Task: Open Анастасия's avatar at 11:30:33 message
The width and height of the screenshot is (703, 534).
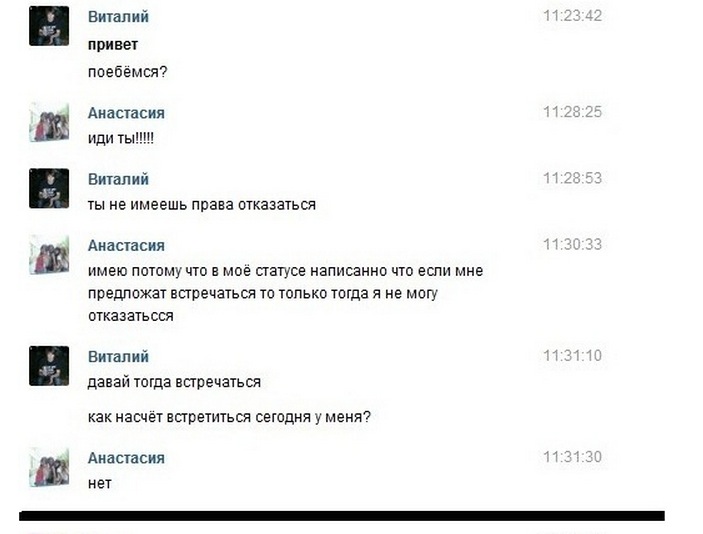Action: tap(49, 255)
